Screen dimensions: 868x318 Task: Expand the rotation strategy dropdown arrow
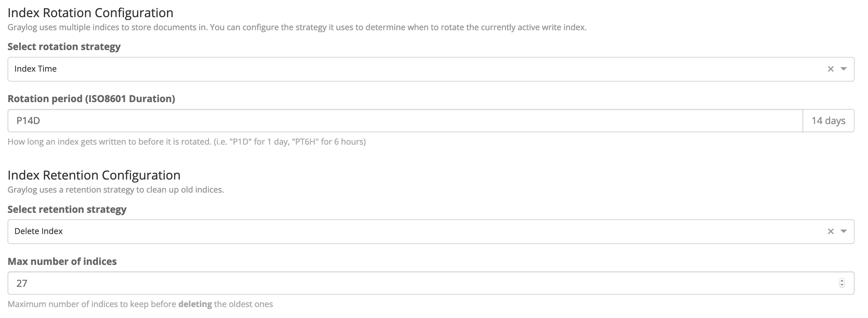tap(844, 69)
